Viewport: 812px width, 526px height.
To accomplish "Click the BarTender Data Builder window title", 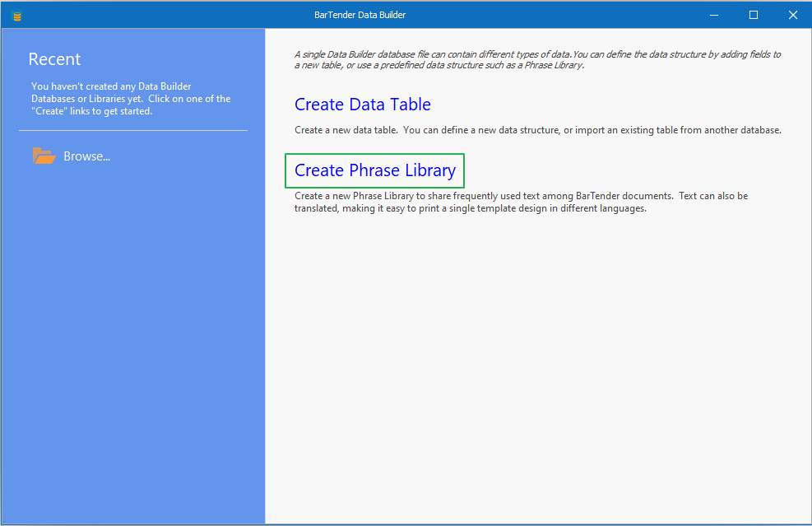I will (360, 15).
